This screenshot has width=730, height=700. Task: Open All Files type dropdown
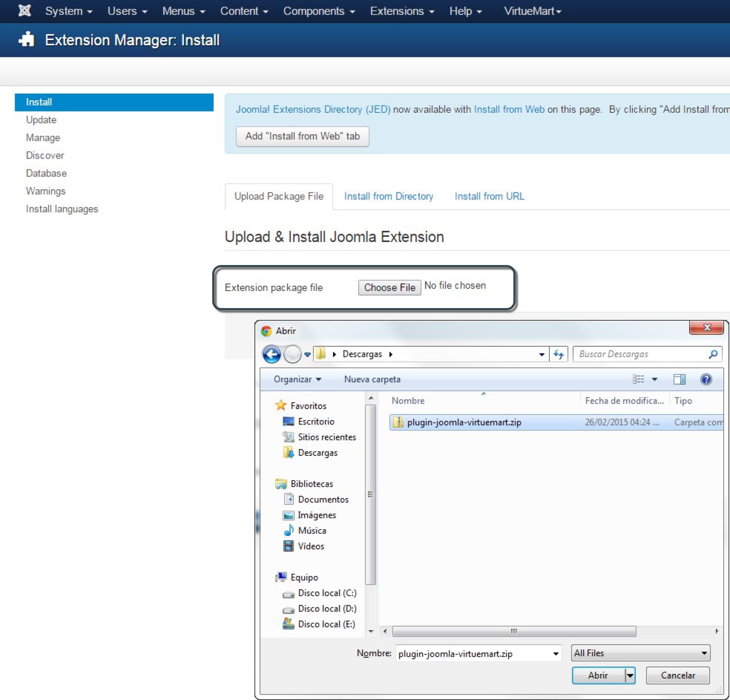coord(640,653)
